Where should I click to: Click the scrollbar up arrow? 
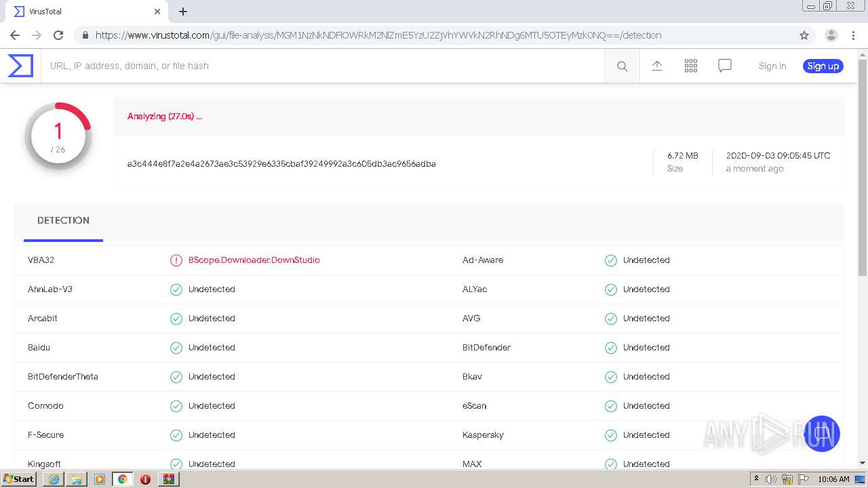coord(863,54)
